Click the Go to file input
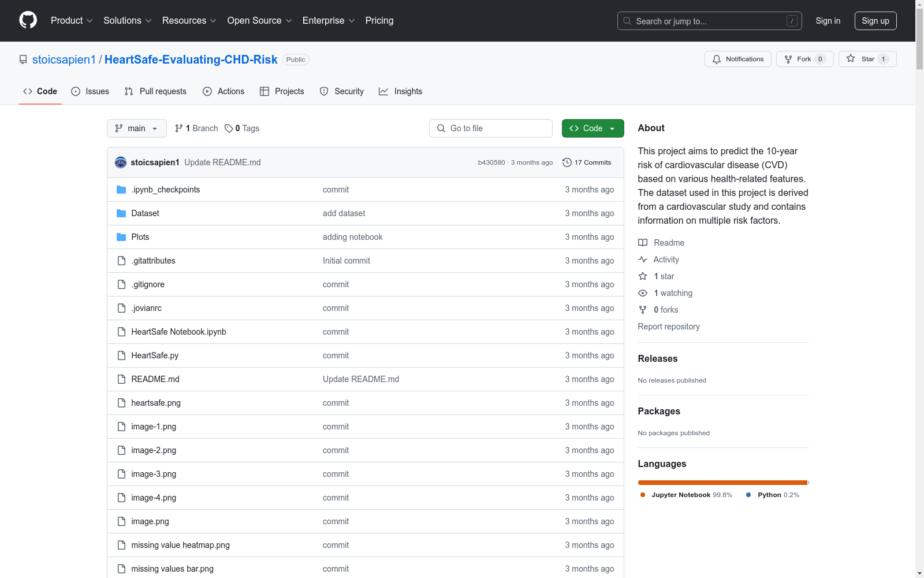 point(491,128)
